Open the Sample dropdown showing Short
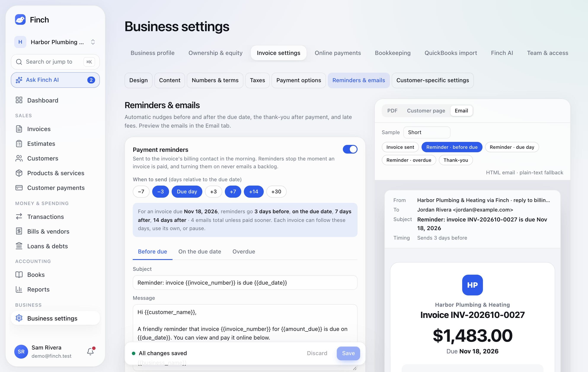Viewport: 588px width, 372px height. (x=427, y=132)
